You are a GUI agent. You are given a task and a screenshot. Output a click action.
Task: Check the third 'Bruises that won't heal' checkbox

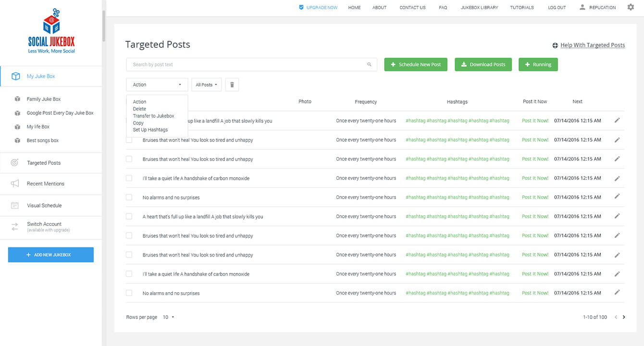[x=129, y=235]
